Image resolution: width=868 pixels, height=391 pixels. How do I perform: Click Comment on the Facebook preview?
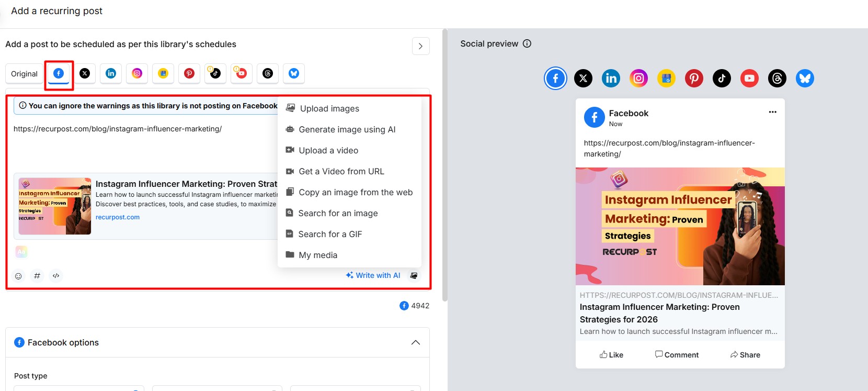(x=677, y=355)
